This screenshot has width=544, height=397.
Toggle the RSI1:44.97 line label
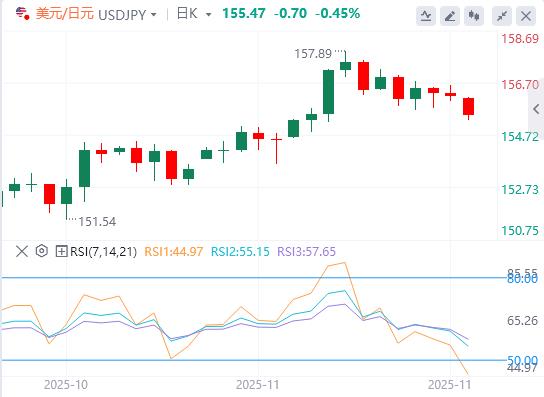pos(173,251)
